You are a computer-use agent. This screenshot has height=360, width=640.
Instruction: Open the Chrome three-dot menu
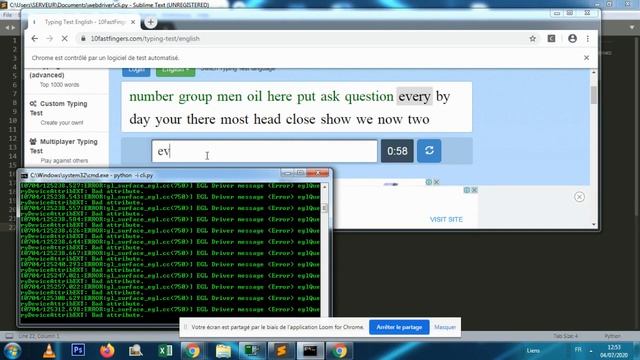[x=588, y=38]
